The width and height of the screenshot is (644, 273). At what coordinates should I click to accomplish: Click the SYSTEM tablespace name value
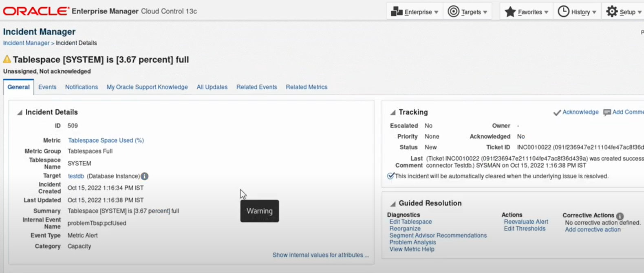pyautogui.click(x=79, y=163)
